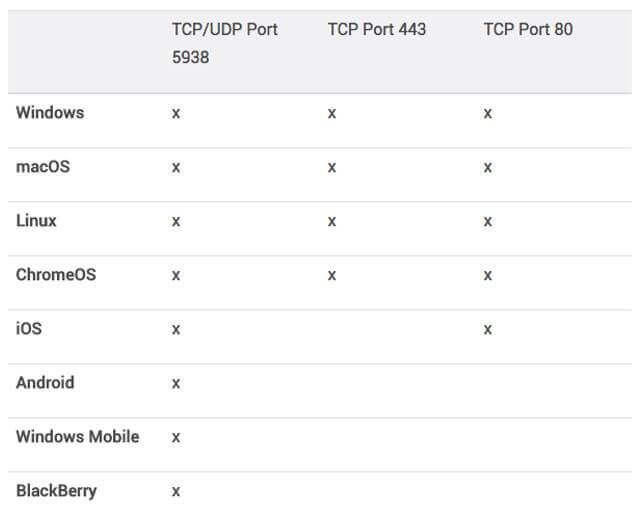Viewport: 640px width, 521px height.
Task: Click the macOS row label
Action: (43, 167)
